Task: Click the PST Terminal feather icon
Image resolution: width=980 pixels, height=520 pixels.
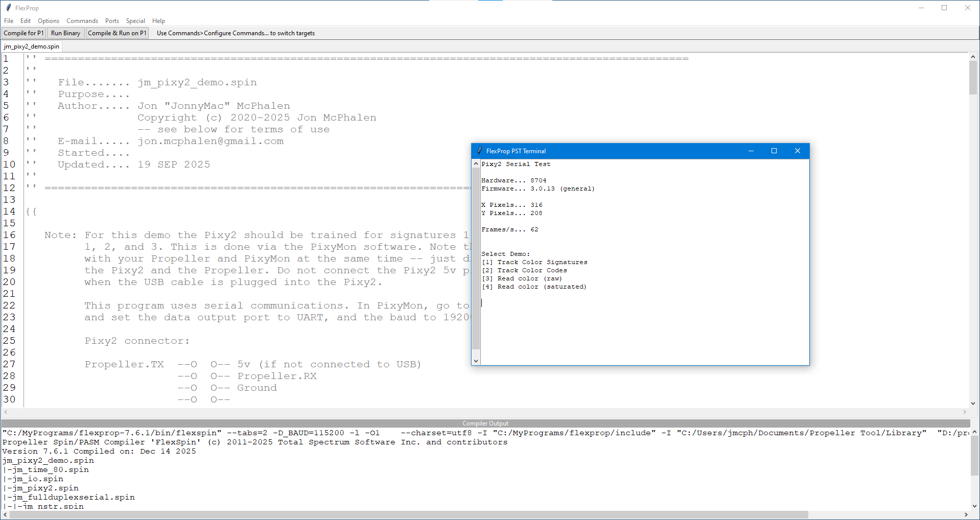Action: click(x=479, y=151)
